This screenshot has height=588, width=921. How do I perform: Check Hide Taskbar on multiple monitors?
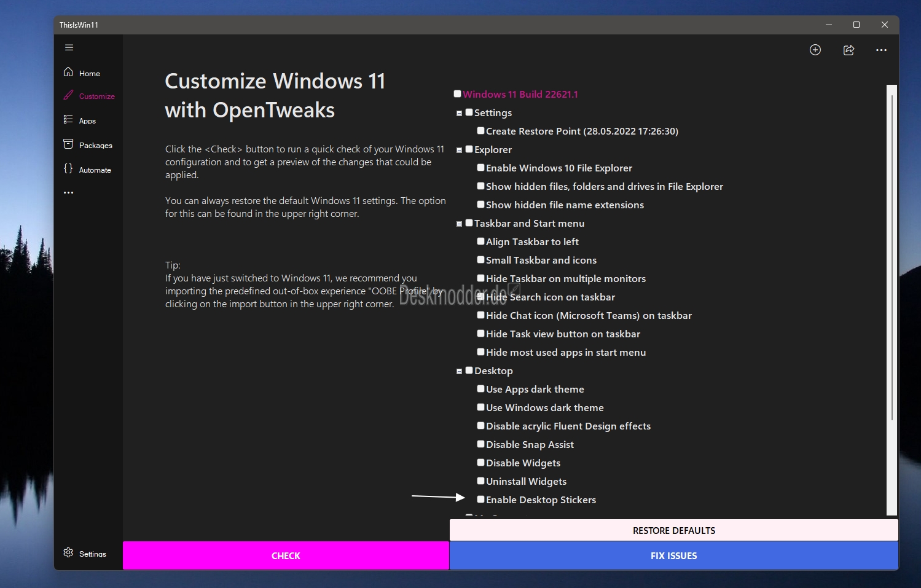480,278
